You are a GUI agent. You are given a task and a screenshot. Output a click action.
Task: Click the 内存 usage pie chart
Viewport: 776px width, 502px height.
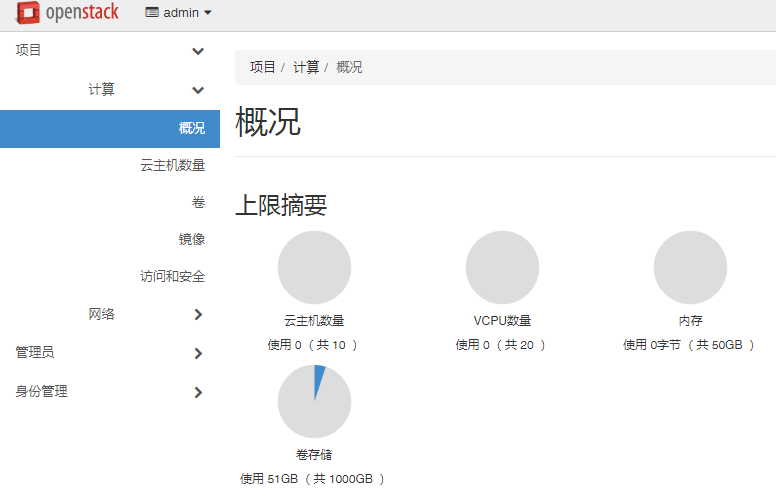pos(690,267)
